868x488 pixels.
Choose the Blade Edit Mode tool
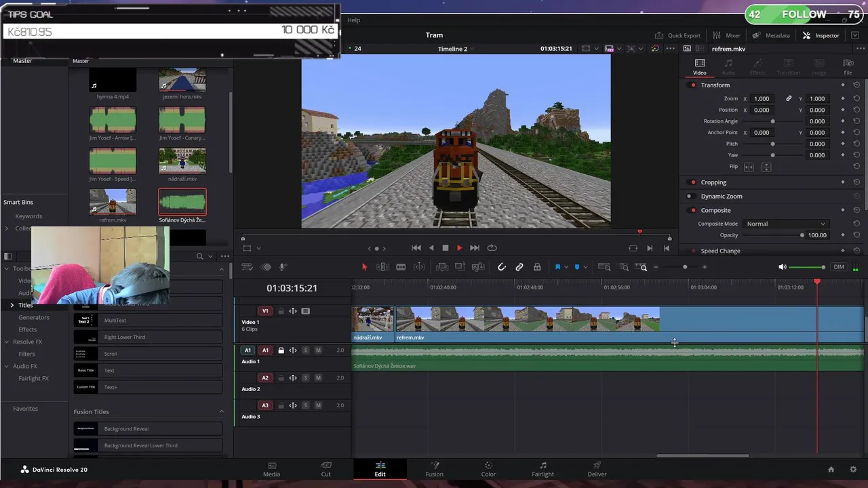coord(401,267)
